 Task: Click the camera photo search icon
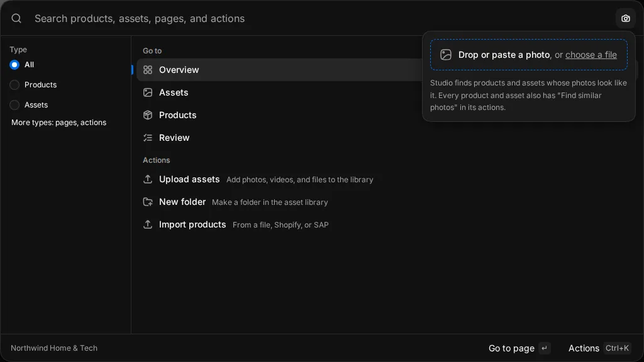coord(626,18)
